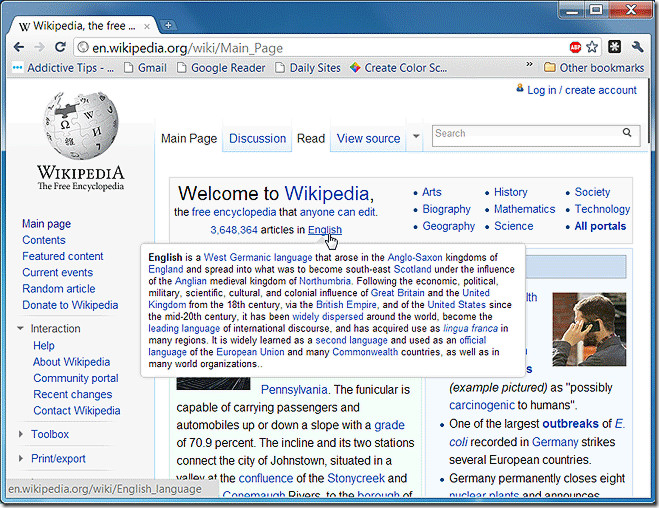
Task: Open Main page in the sidebar
Action: pos(46,224)
